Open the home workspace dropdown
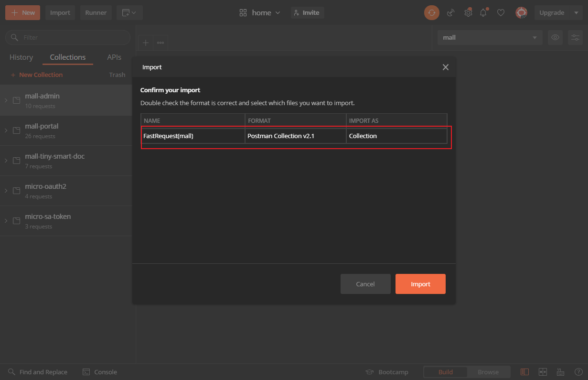The width and height of the screenshot is (588, 380). [x=260, y=13]
